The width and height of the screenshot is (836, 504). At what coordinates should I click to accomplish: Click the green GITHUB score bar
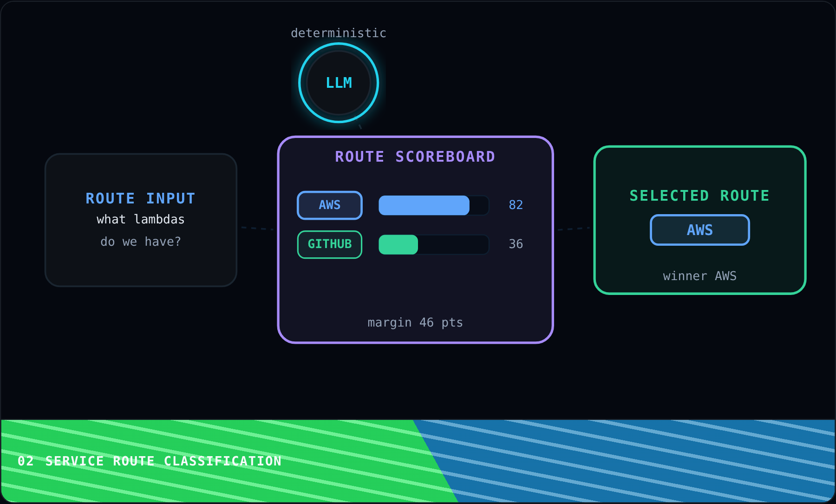tap(398, 244)
